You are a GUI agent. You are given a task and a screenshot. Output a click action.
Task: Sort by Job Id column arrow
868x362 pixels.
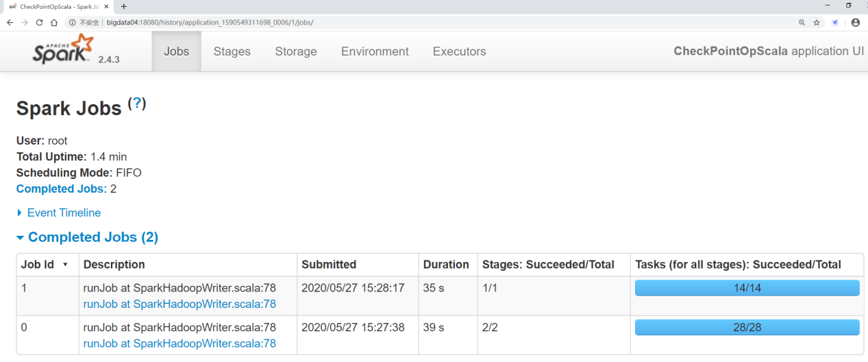point(65,265)
